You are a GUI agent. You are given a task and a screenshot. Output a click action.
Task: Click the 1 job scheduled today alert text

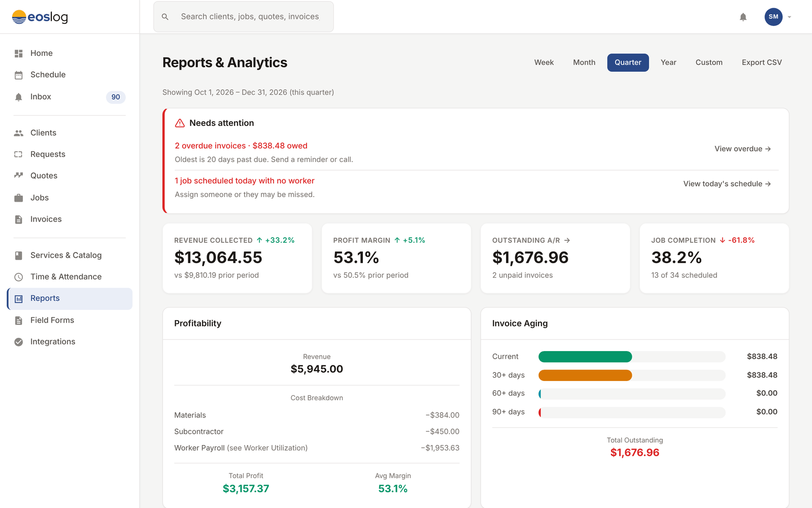click(245, 181)
